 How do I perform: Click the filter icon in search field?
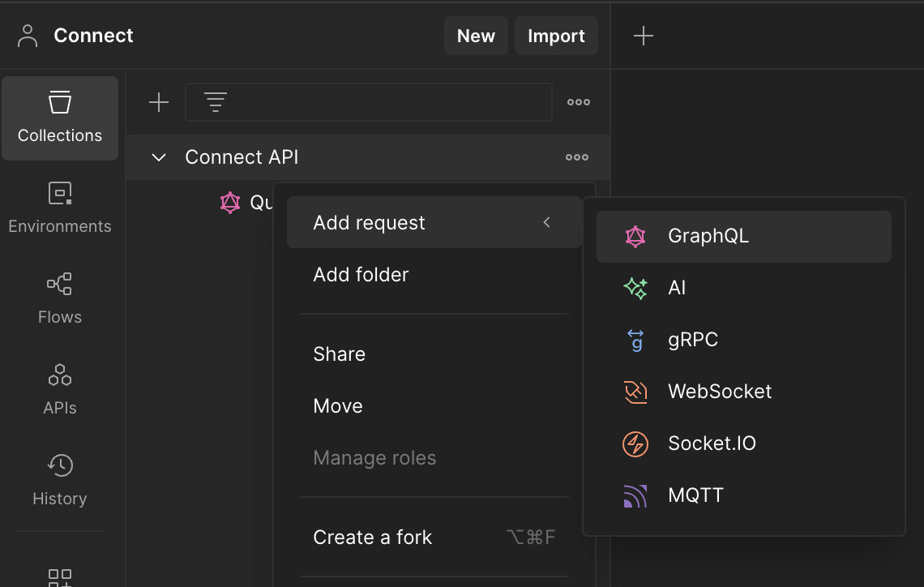pyautogui.click(x=215, y=102)
